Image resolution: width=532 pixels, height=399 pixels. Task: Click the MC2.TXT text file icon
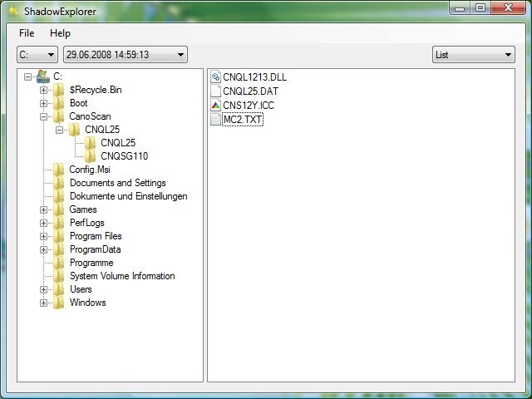click(x=216, y=120)
